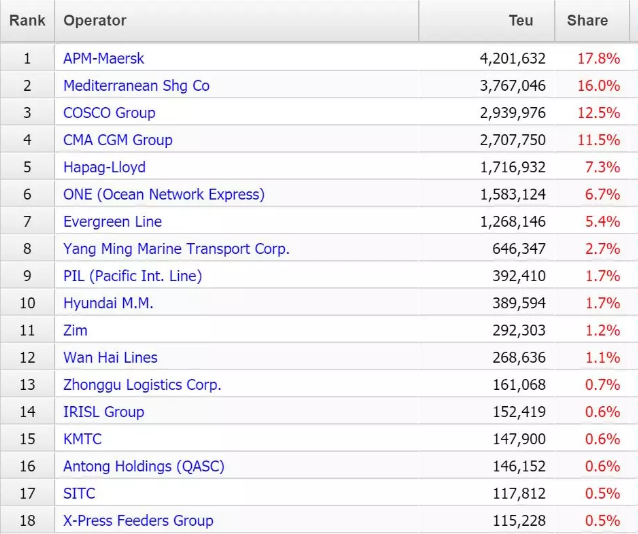Select share value in KMTC row

coord(603,439)
